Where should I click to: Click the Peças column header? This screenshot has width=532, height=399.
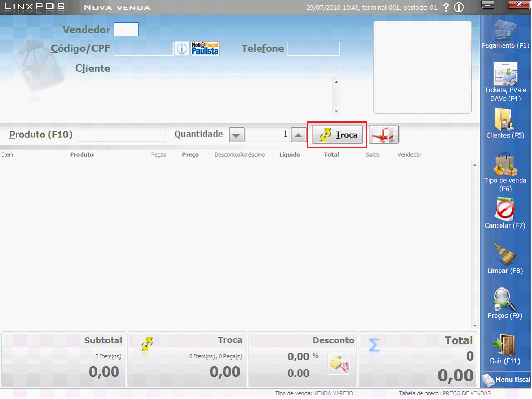pyautogui.click(x=158, y=155)
